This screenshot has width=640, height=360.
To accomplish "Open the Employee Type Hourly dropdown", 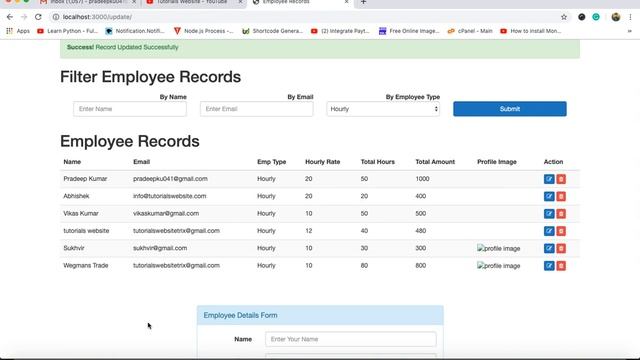I will pos(383,109).
